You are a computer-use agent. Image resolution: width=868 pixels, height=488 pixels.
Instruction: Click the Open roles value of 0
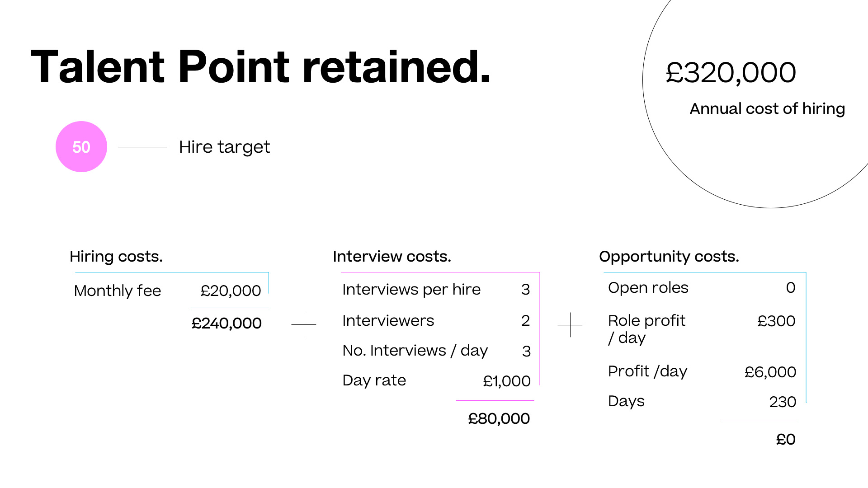[x=791, y=288]
